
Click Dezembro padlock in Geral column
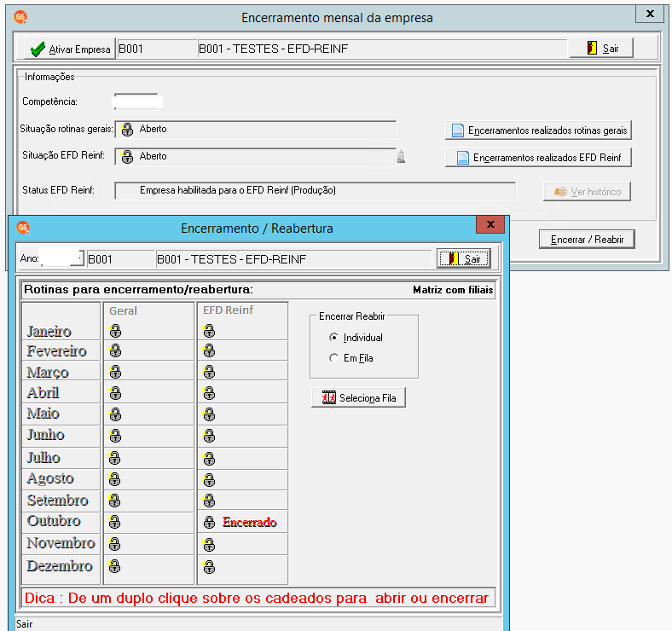114,567
